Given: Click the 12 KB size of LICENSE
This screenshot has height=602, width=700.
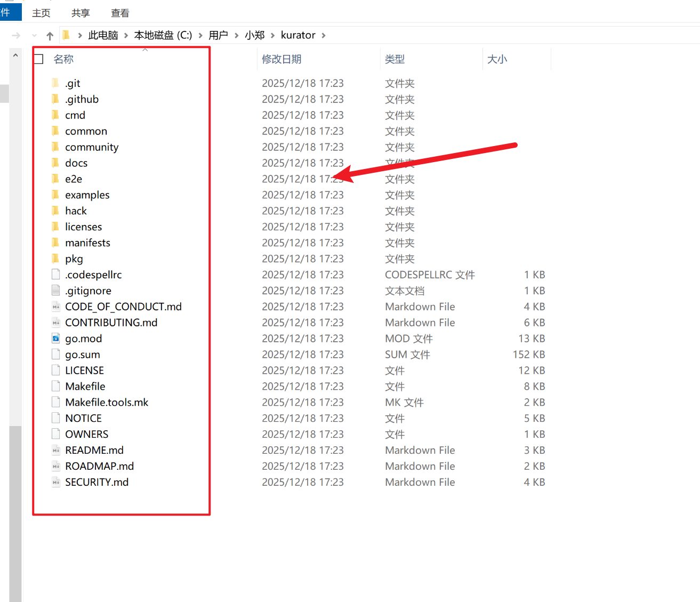Looking at the screenshot, I should [532, 370].
